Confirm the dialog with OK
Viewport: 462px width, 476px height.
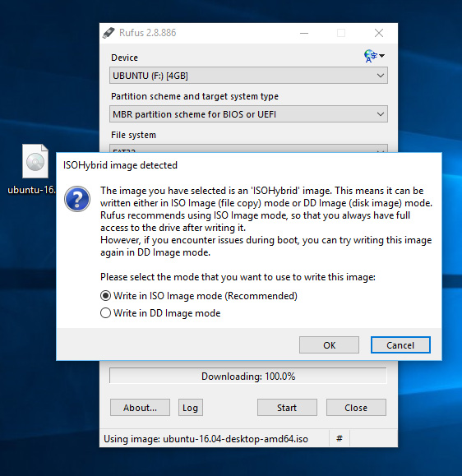coord(329,344)
